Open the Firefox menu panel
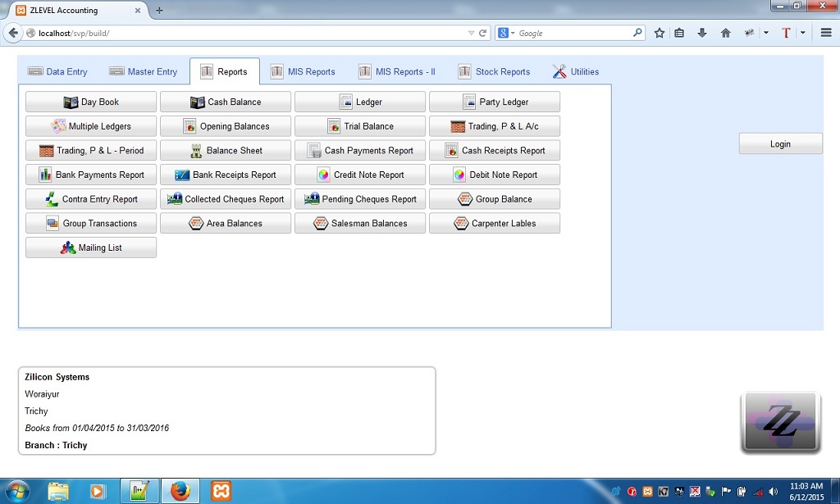The width and height of the screenshot is (840, 504). pos(825,34)
